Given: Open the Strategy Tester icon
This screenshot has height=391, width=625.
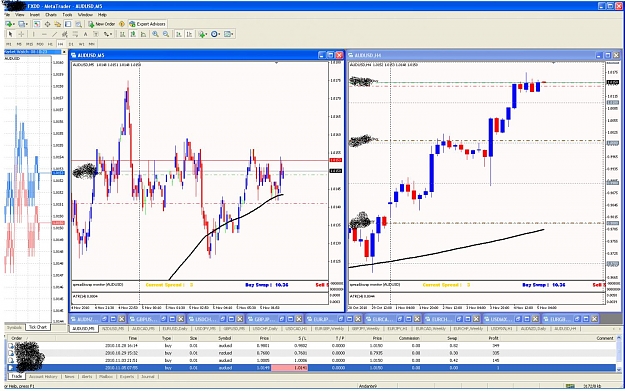Looking at the screenshot, I should [79, 24].
